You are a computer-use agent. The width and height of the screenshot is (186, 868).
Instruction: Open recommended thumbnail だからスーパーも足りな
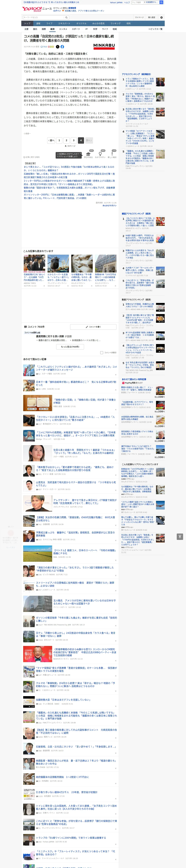coord(58,263)
